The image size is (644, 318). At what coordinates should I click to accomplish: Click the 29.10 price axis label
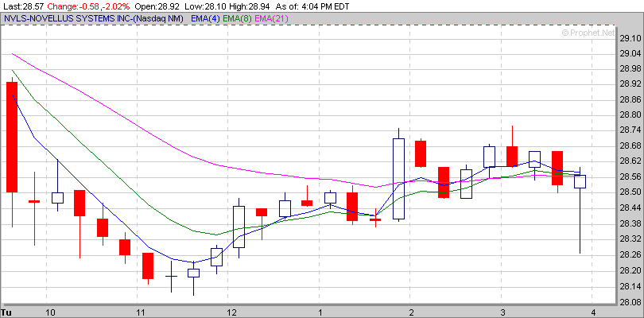tap(630, 38)
